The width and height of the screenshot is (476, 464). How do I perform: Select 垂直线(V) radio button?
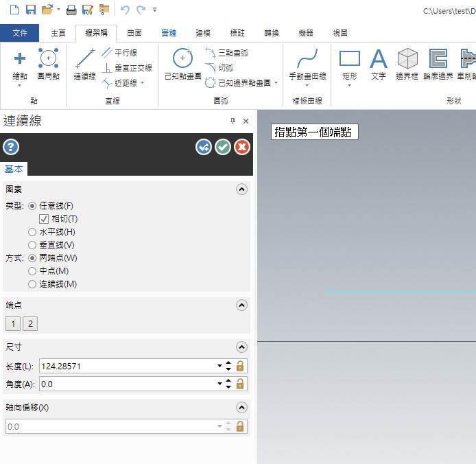coord(32,245)
